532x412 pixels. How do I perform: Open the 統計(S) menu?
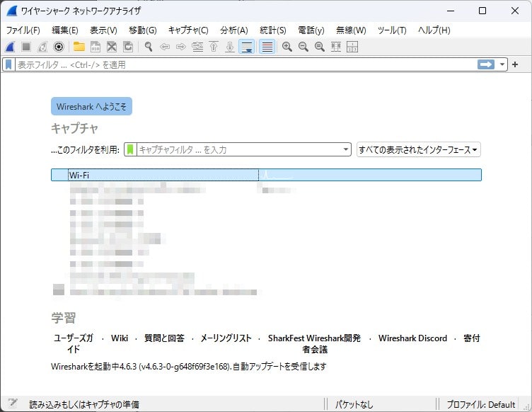click(x=273, y=30)
